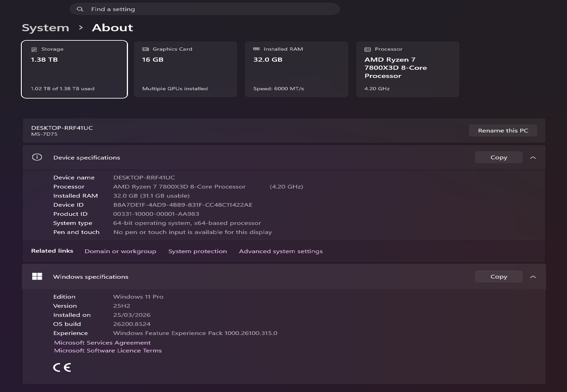Click the OS build value 26200.8524
This screenshot has height=392, width=567.
(132, 324)
